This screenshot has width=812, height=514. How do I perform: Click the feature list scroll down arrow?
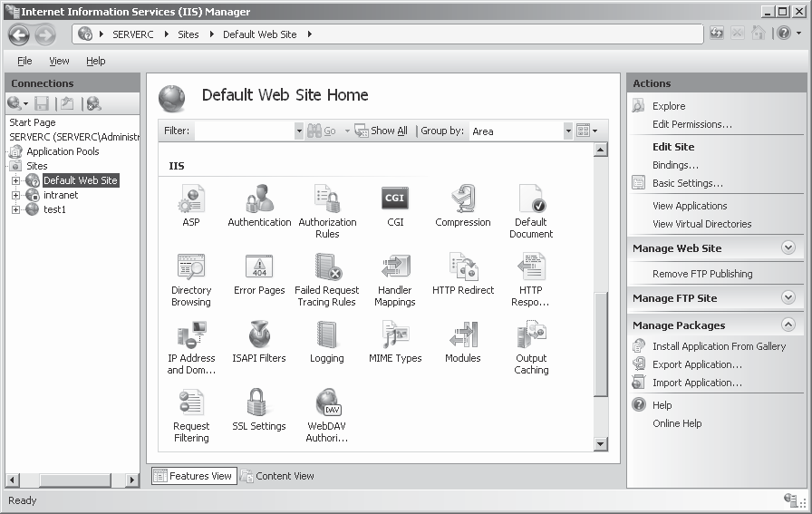pyautogui.click(x=601, y=443)
